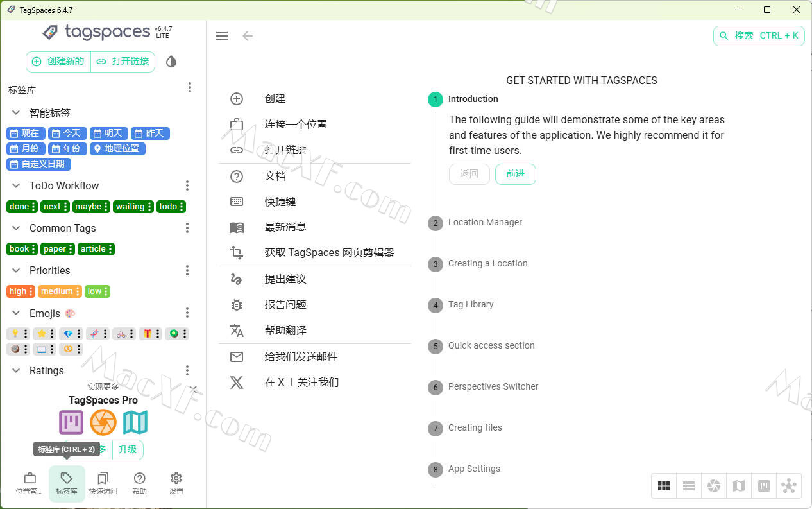Jump to step 2 Location Manager
This screenshot has height=509, width=812.
pos(475,223)
